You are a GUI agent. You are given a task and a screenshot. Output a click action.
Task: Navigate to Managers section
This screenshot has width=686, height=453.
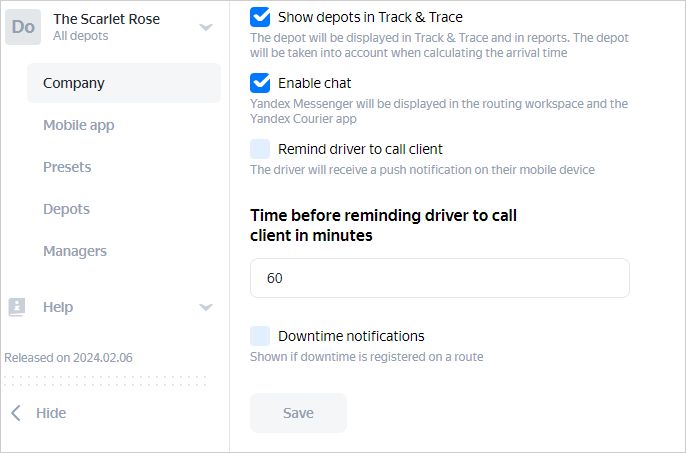75,251
